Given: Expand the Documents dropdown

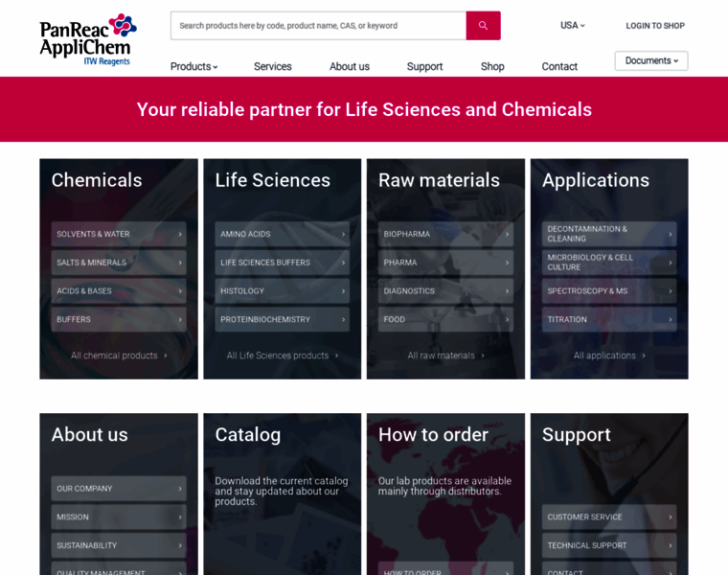Looking at the screenshot, I should coord(651,60).
